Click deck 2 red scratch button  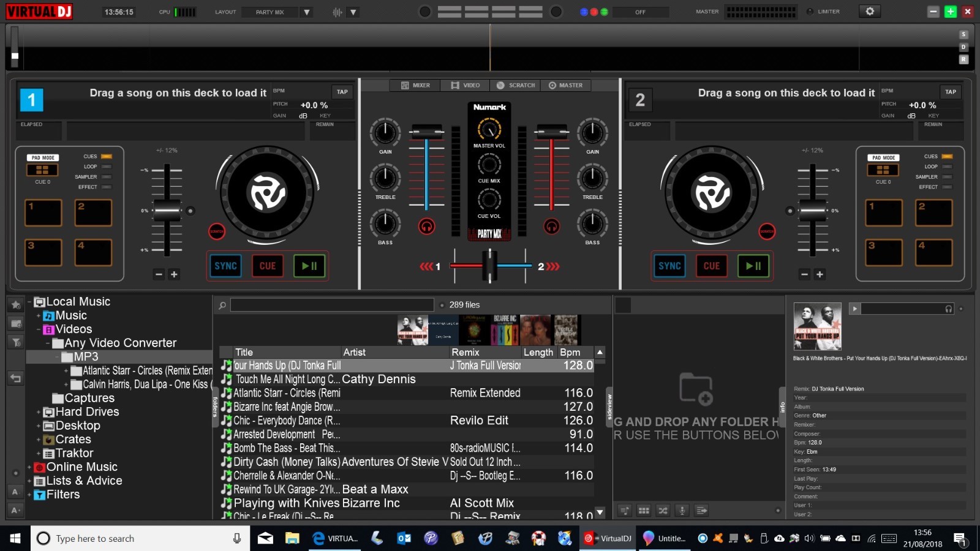767,231
